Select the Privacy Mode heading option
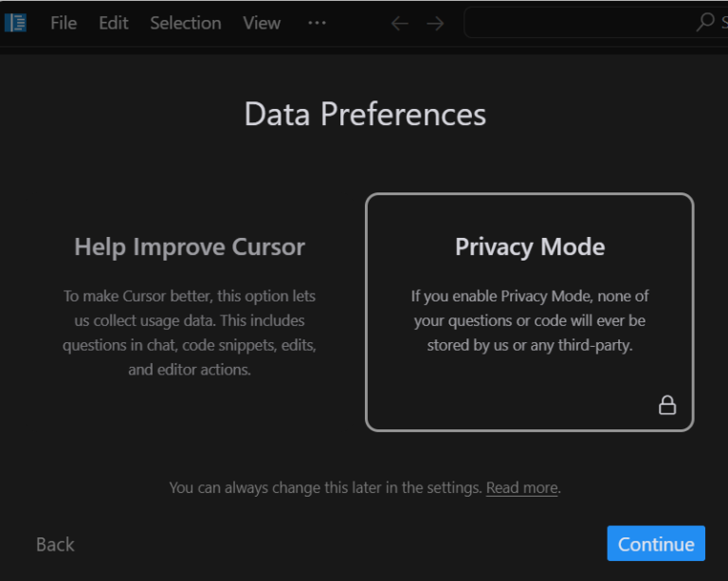 click(530, 246)
